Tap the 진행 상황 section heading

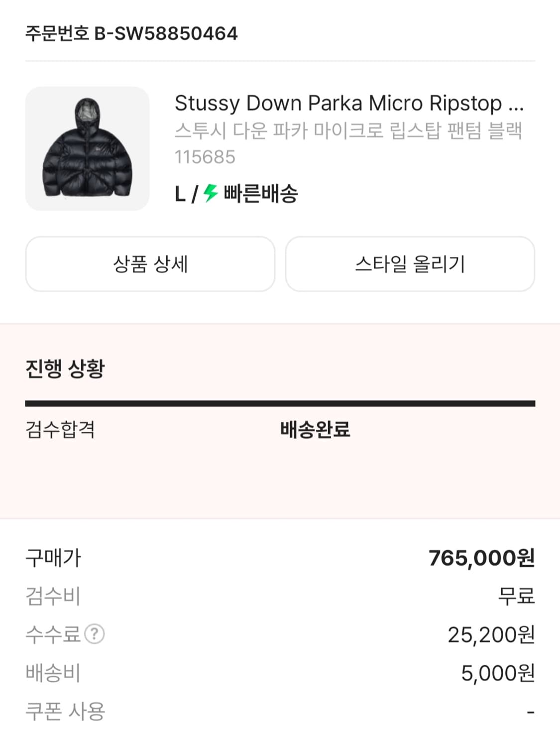click(65, 369)
